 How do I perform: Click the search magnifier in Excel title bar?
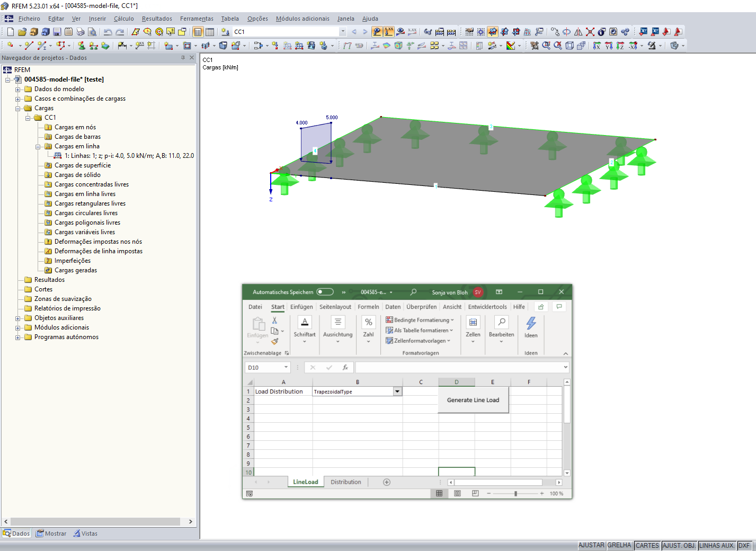pos(413,292)
